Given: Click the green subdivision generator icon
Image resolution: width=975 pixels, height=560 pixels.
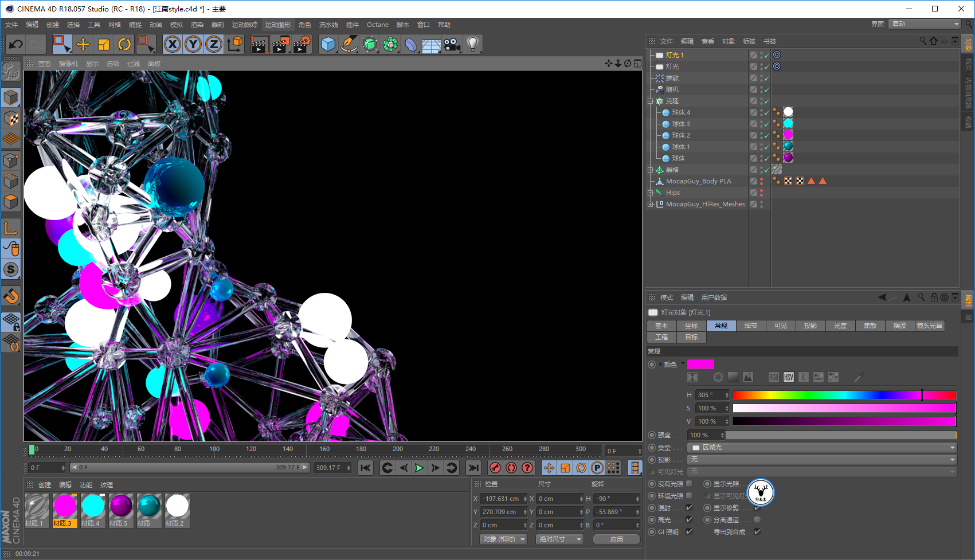Looking at the screenshot, I should tap(370, 44).
